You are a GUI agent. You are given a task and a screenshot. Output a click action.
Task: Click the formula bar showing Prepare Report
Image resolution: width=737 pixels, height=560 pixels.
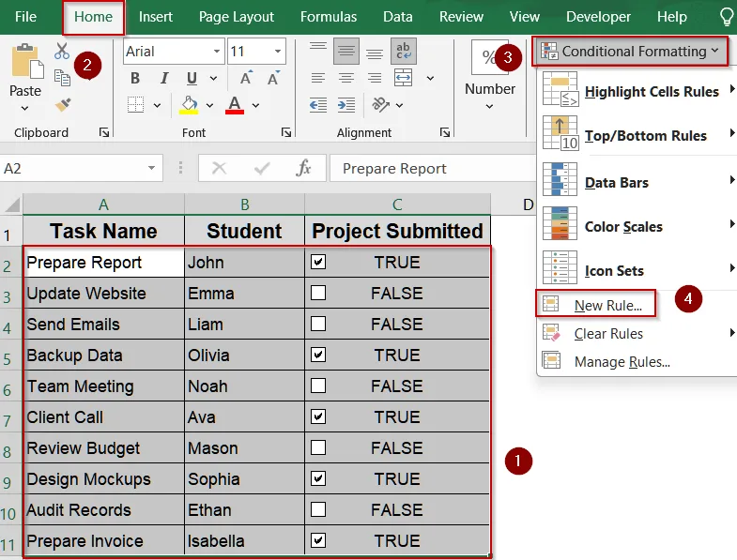[433, 168]
